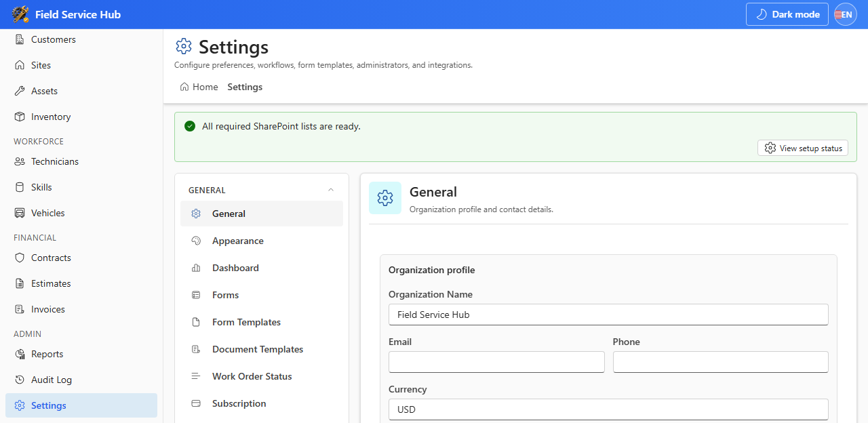Click the Reports chart icon in sidebar
Viewport: 868px width, 423px height.
20,354
